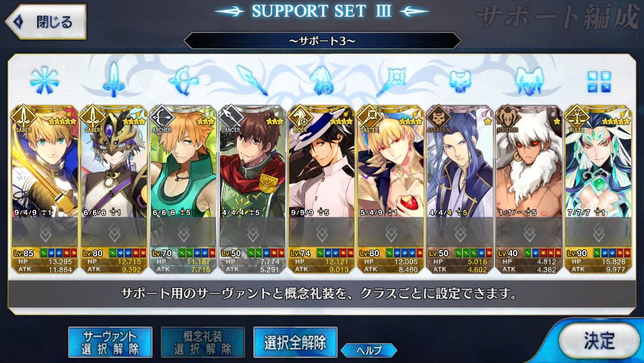644x363 pixels.
Task: Select the Assassin class skull icon
Action: click(x=460, y=81)
